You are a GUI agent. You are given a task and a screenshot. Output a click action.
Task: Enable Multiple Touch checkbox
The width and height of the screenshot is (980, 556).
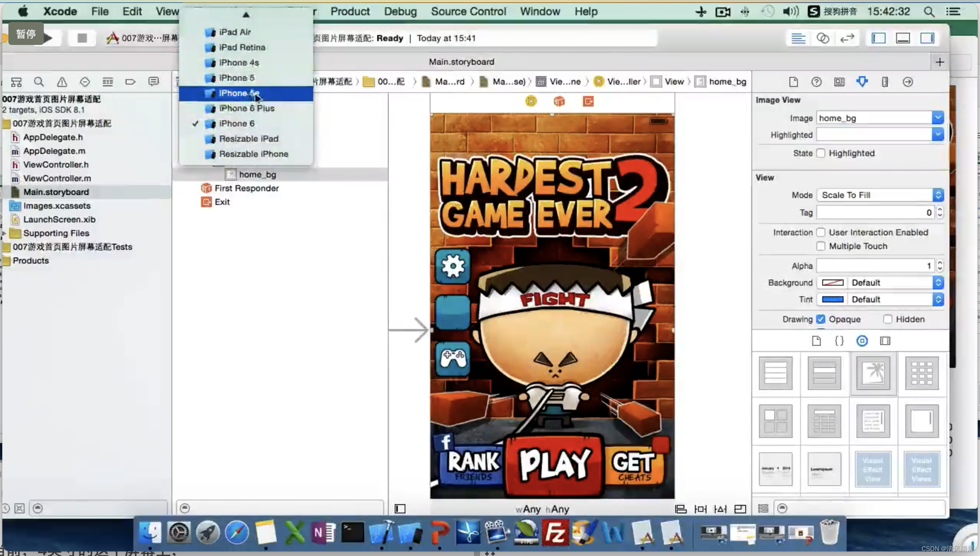click(821, 246)
